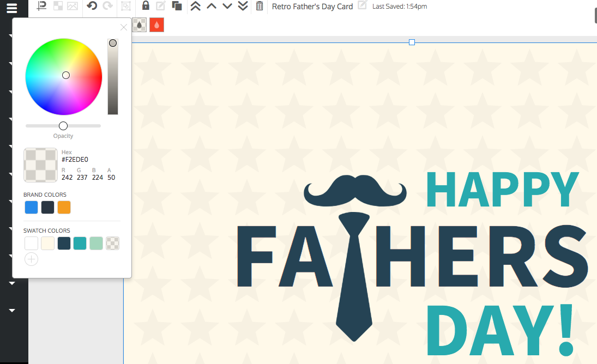The width and height of the screenshot is (597, 364).
Task: Expand the bottom sidebar arrow section
Action: [12, 311]
